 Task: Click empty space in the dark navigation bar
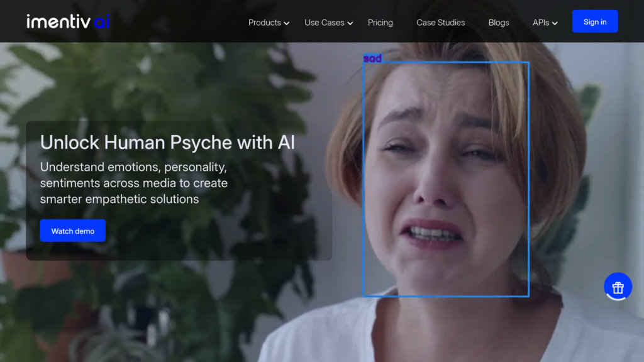point(176,21)
